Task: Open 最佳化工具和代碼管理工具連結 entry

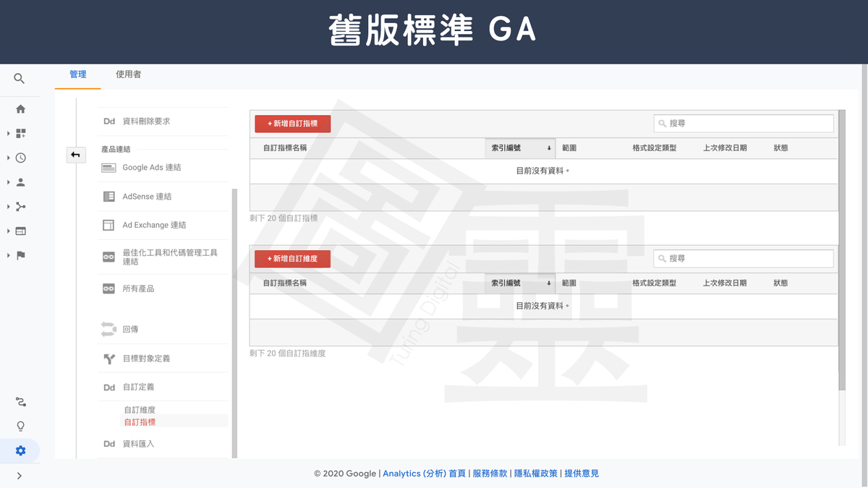Action: pyautogui.click(x=170, y=257)
